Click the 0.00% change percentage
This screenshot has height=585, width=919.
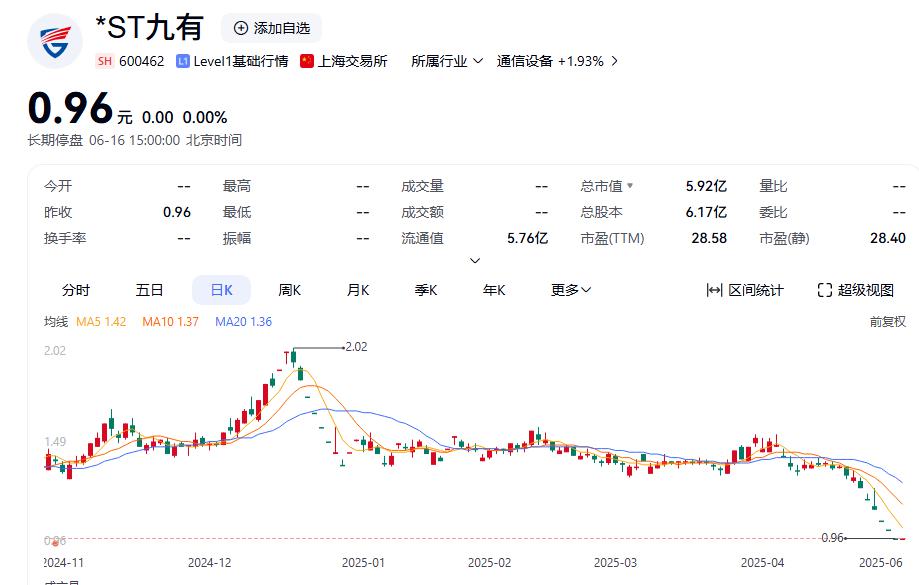click(205, 117)
